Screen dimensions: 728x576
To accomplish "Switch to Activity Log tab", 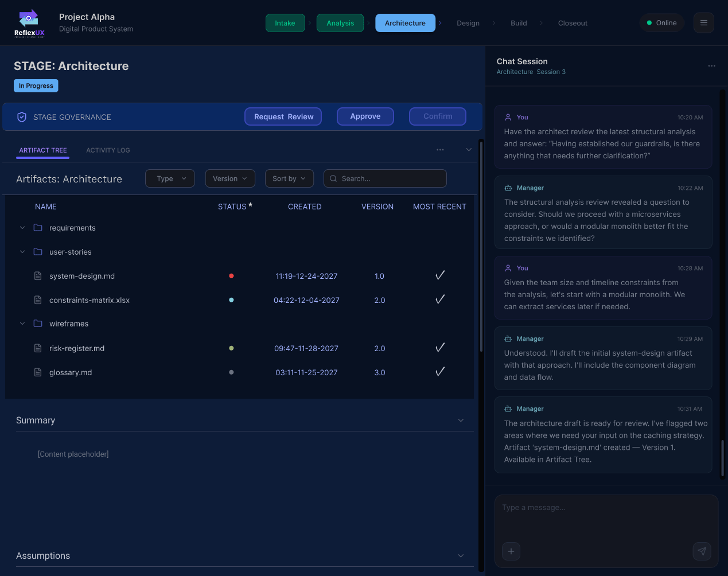I will click(108, 150).
